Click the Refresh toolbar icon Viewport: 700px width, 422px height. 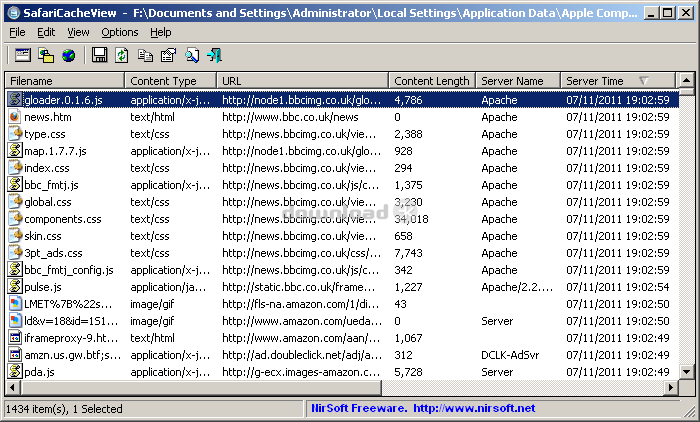122,55
